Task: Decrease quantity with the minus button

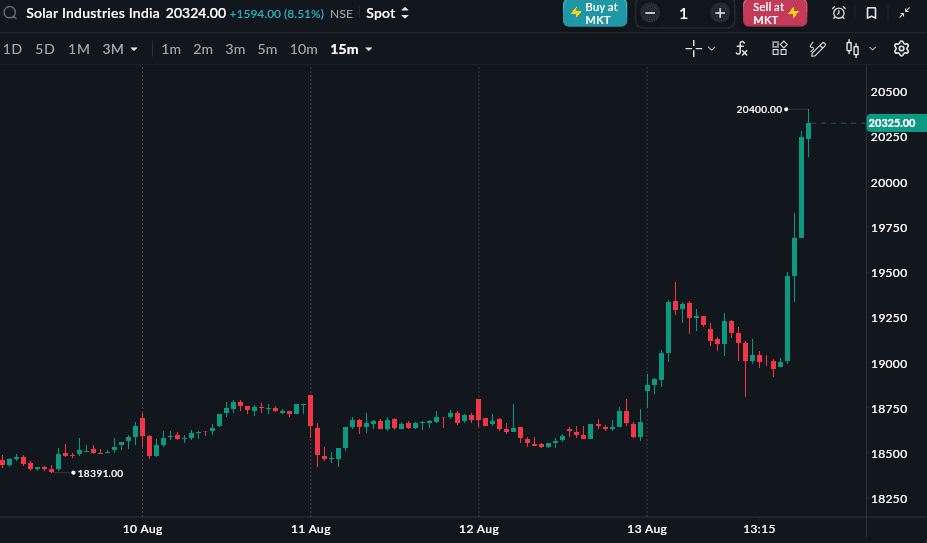Action: tap(650, 13)
